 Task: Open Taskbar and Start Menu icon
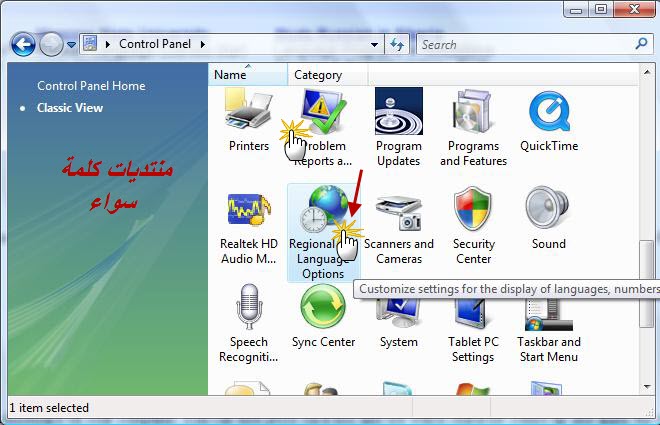pos(548,314)
